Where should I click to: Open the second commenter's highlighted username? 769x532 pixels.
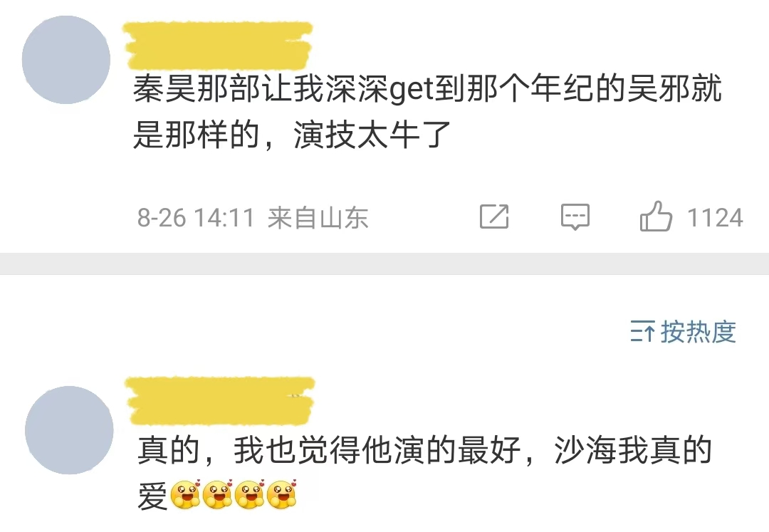220,400
